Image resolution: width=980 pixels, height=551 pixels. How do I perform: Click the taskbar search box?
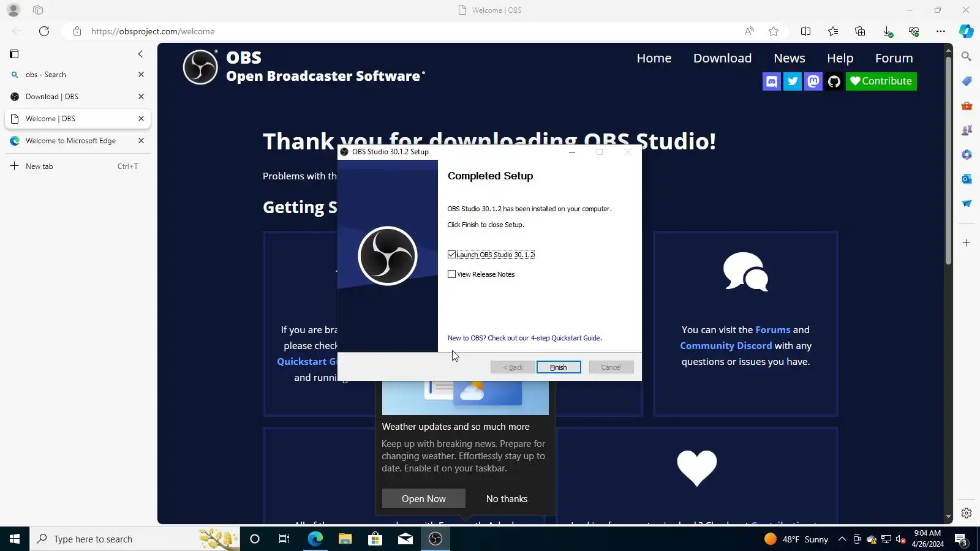tap(135, 539)
